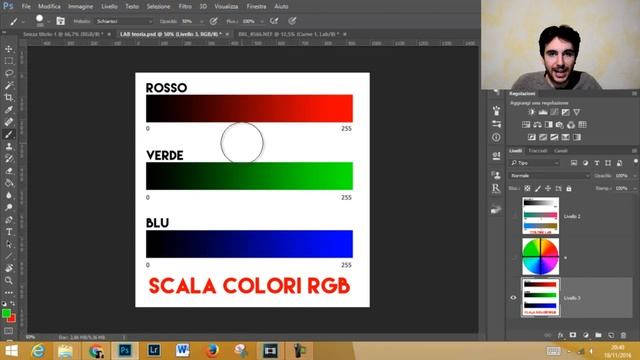The image size is (640, 360).
Task: Add an Exposure adjustment
Action: (x=565, y=112)
